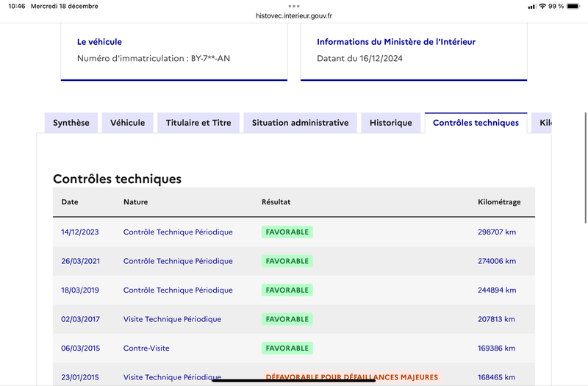Click the 298707 km value
Viewport: 588px width, 386px height.
click(x=497, y=232)
